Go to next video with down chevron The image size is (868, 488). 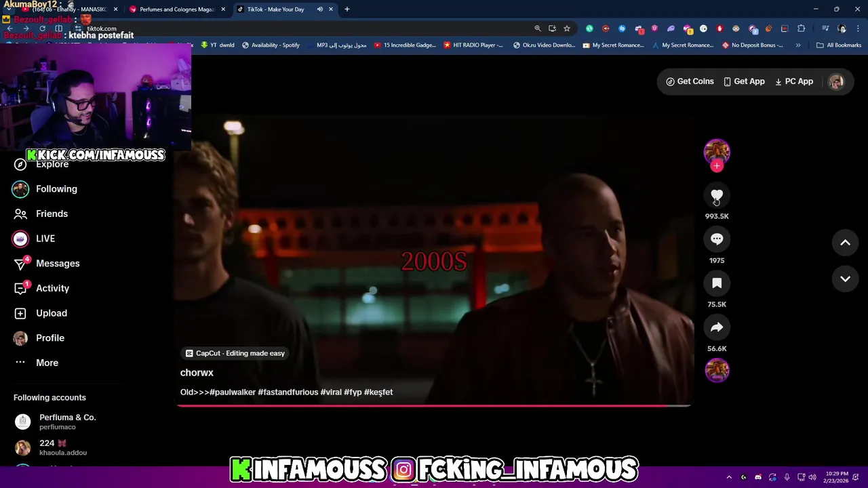pyautogui.click(x=846, y=279)
